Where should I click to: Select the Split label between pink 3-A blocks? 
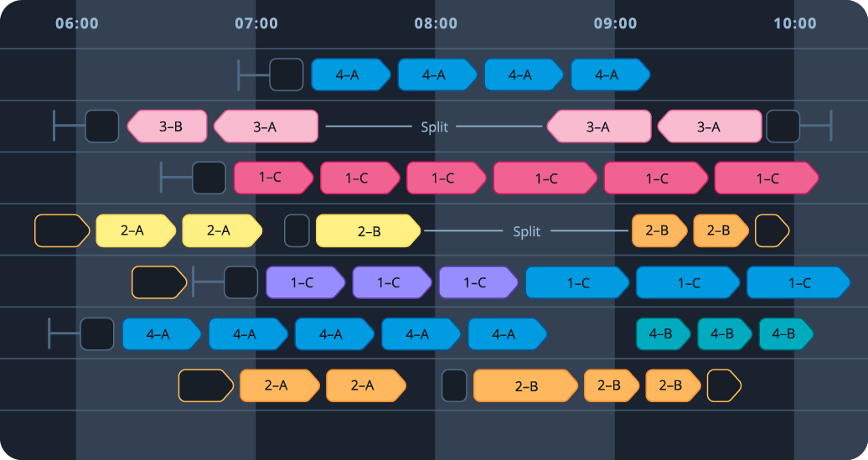tap(434, 127)
